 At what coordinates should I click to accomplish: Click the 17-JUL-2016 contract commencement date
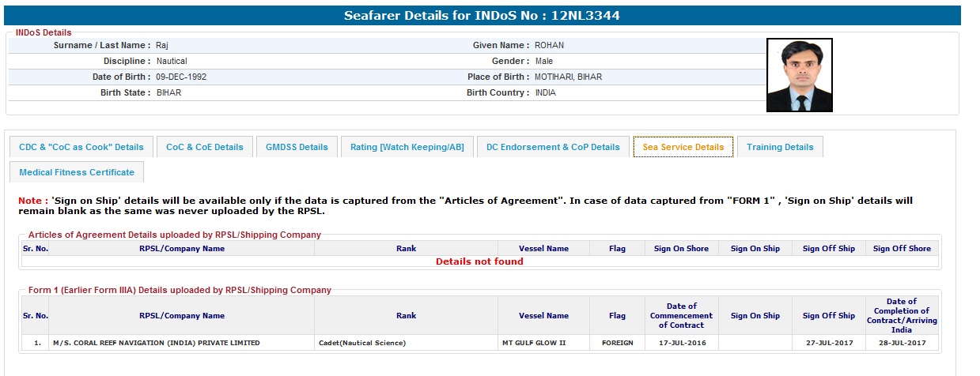pos(681,343)
